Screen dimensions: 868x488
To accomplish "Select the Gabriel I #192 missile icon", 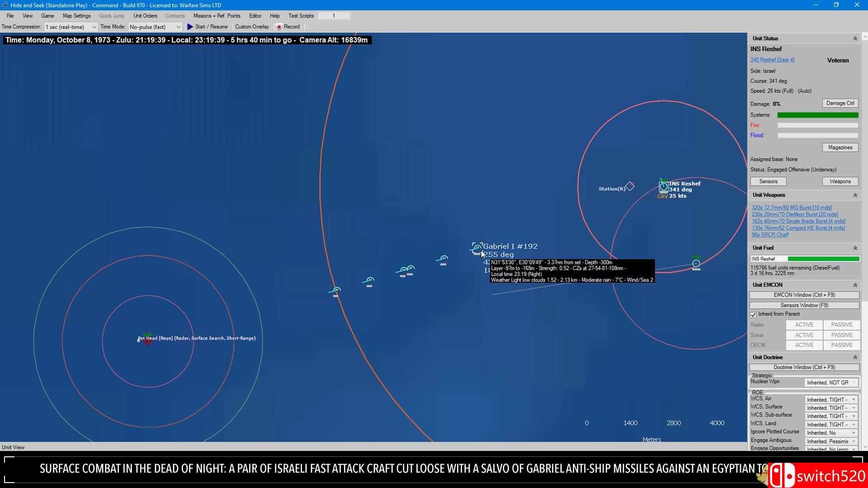I will [477, 248].
